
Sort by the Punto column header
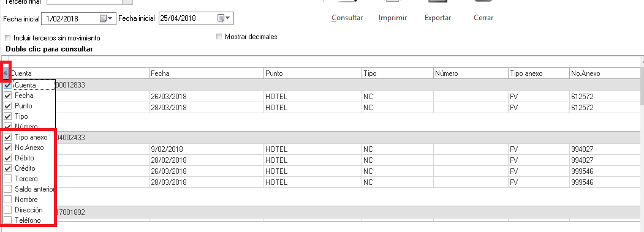[313, 73]
